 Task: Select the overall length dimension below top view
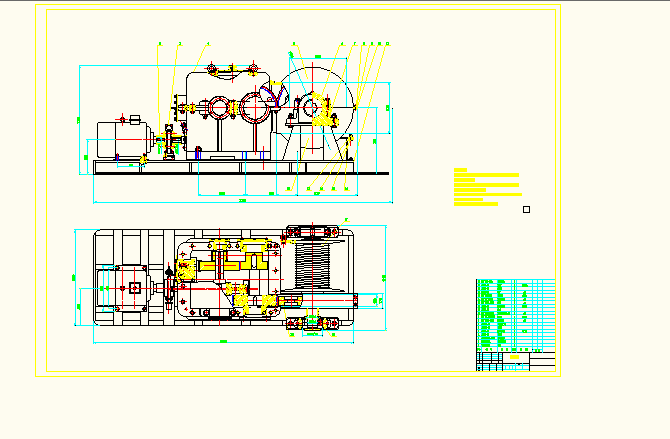coord(222,342)
